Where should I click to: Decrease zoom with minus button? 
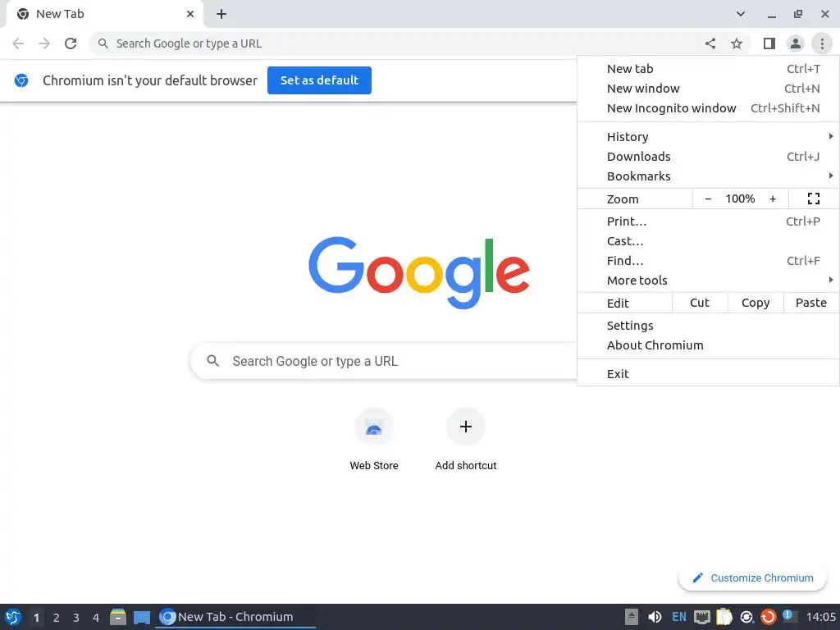708,199
